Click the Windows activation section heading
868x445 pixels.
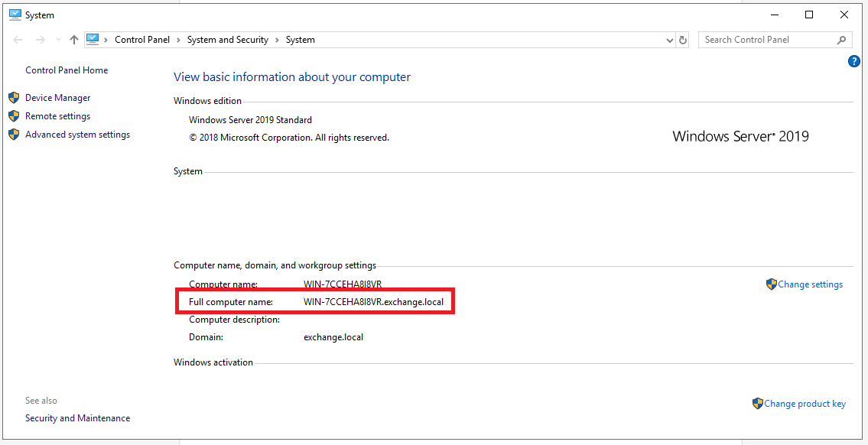[x=213, y=362]
